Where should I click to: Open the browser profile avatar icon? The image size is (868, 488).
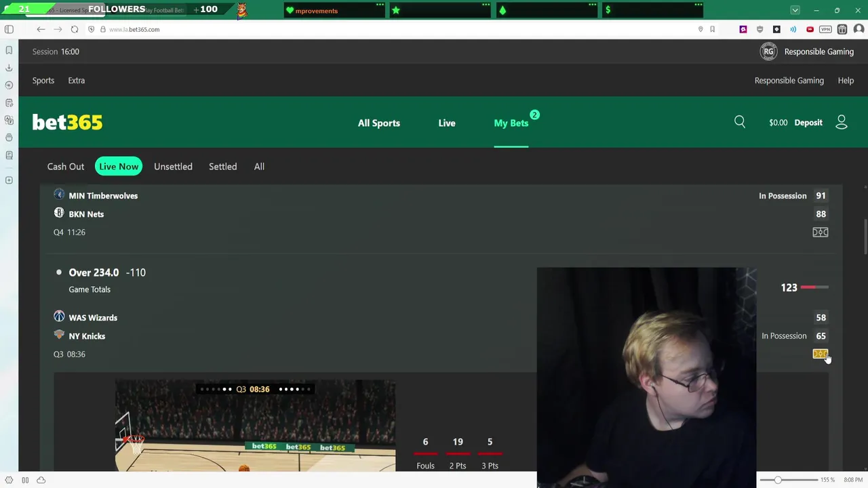pyautogui.click(x=859, y=29)
